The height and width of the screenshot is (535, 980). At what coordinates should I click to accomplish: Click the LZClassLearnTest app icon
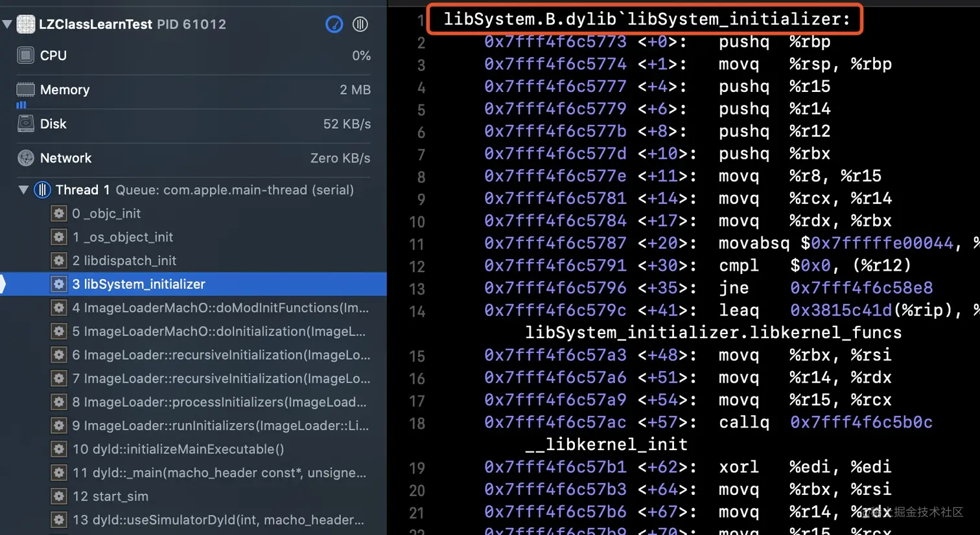click(26, 24)
